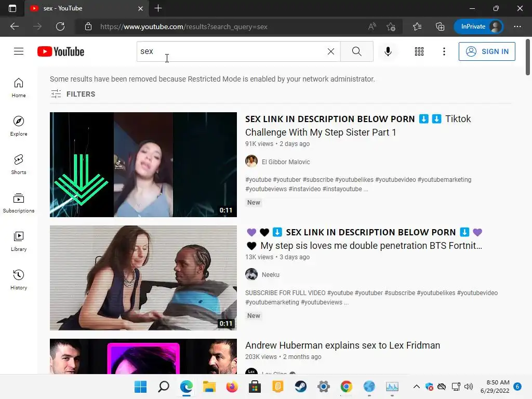Screen dimensions: 532x399
Task: Open the Edge Collections panel
Action: click(440, 26)
